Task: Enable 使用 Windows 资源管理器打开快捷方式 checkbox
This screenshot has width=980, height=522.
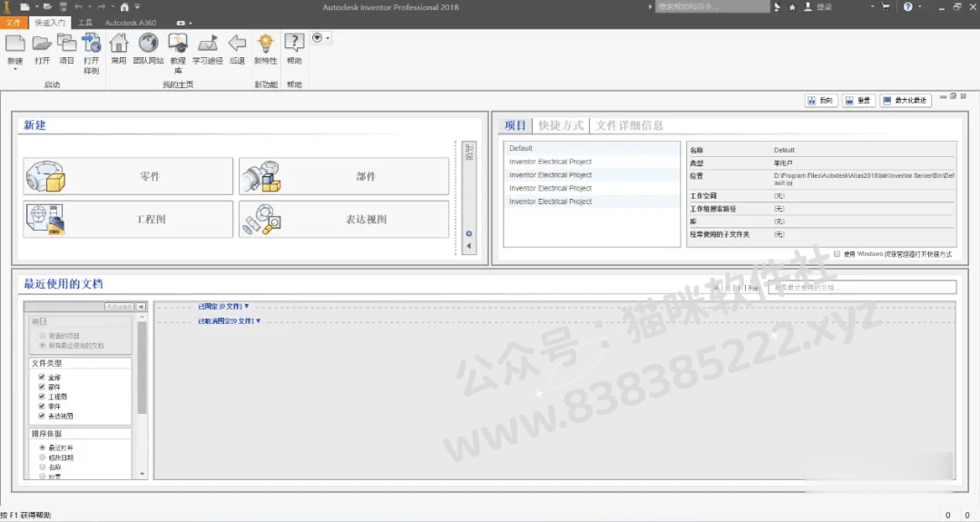Action: 837,254
